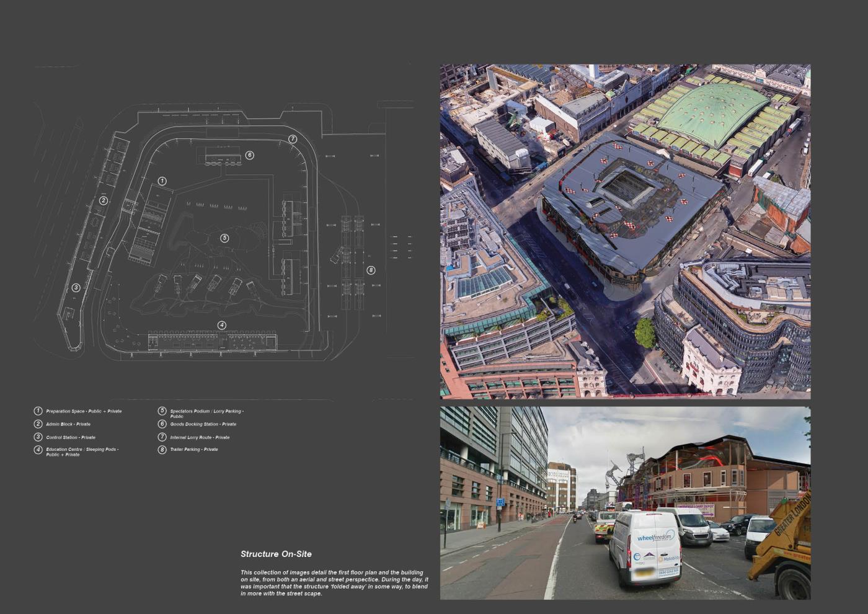
Task: Click 'Control Station - Private' legend label
Action: click(71, 437)
